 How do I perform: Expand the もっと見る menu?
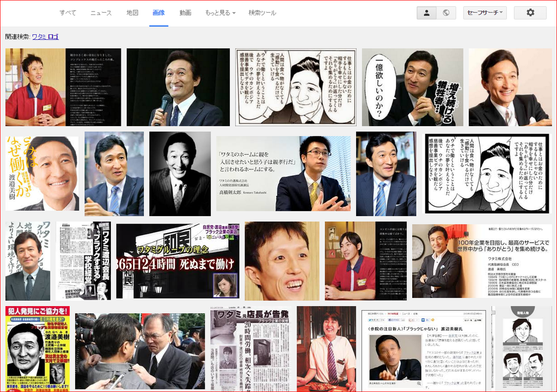point(220,13)
